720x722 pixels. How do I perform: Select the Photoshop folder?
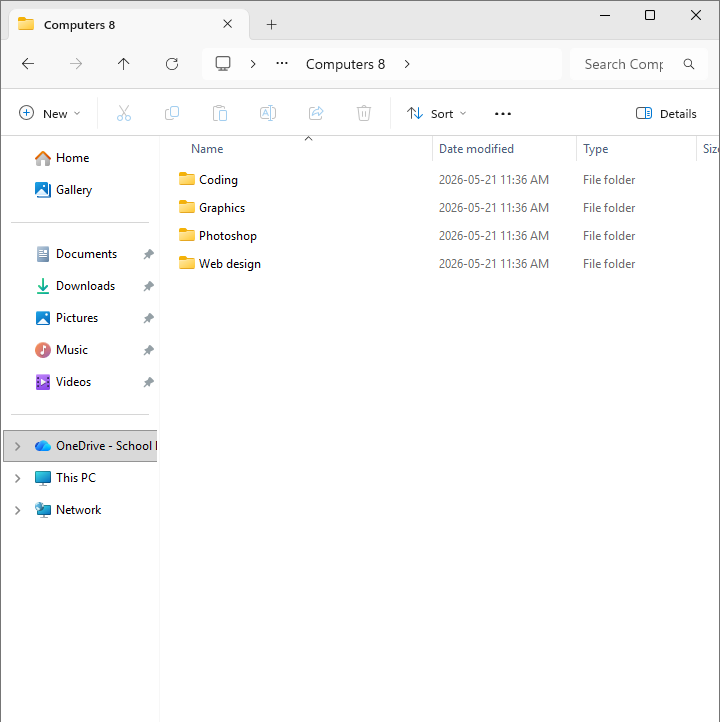click(x=227, y=236)
